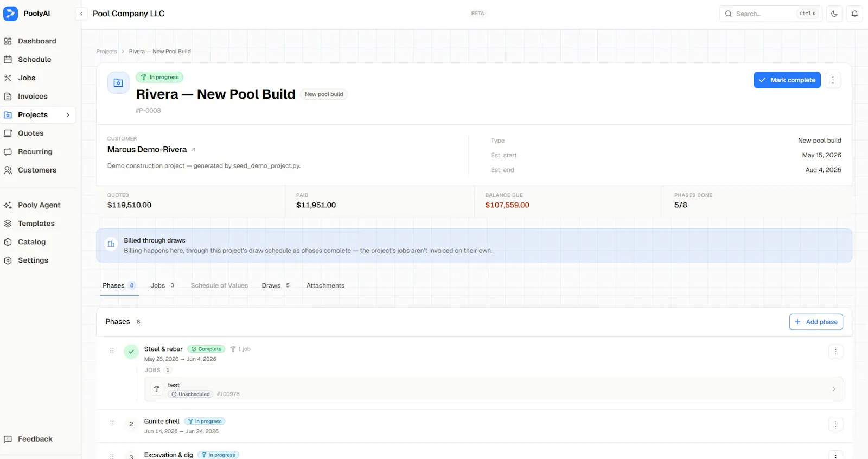Open Dashboard in the sidebar
868x459 pixels.
38,41
